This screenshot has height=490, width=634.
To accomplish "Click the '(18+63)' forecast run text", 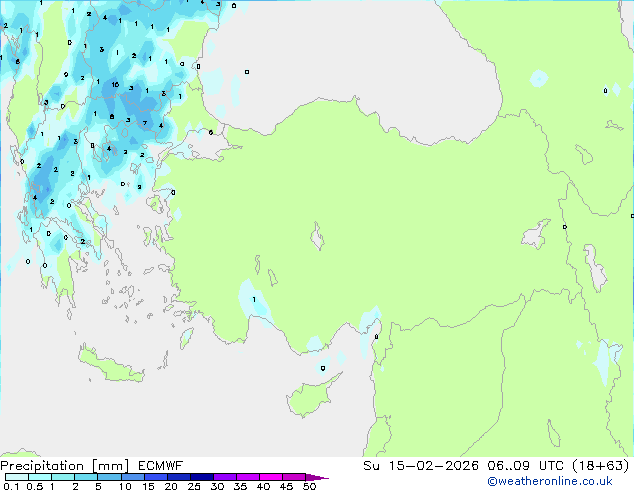I will pos(601,466).
